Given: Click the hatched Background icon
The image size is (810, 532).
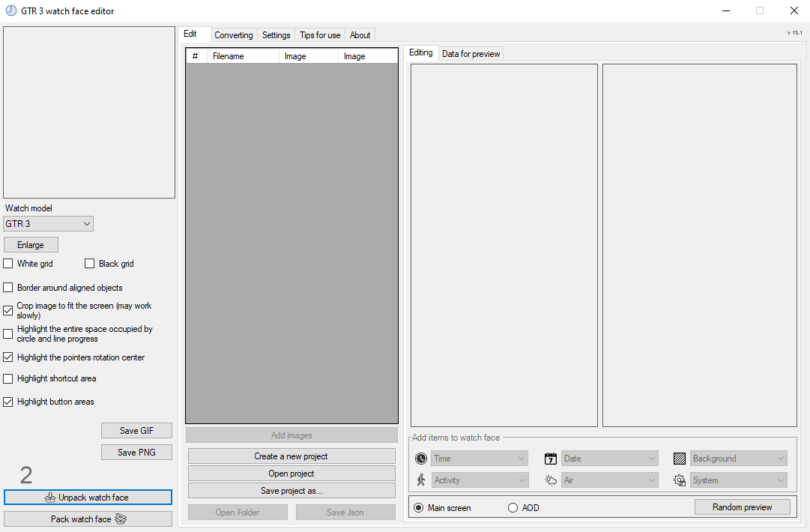Looking at the screenshot, I should (x=680, y=458).
